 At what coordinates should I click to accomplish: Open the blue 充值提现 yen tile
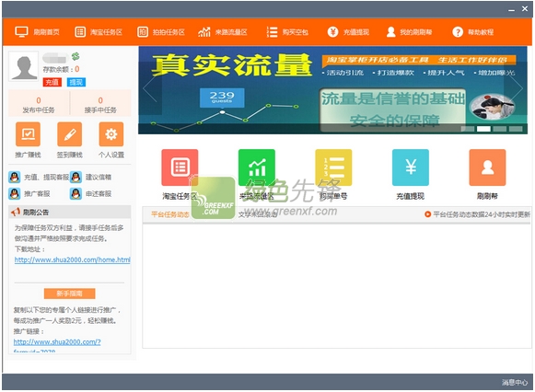(x=411, y=167)
